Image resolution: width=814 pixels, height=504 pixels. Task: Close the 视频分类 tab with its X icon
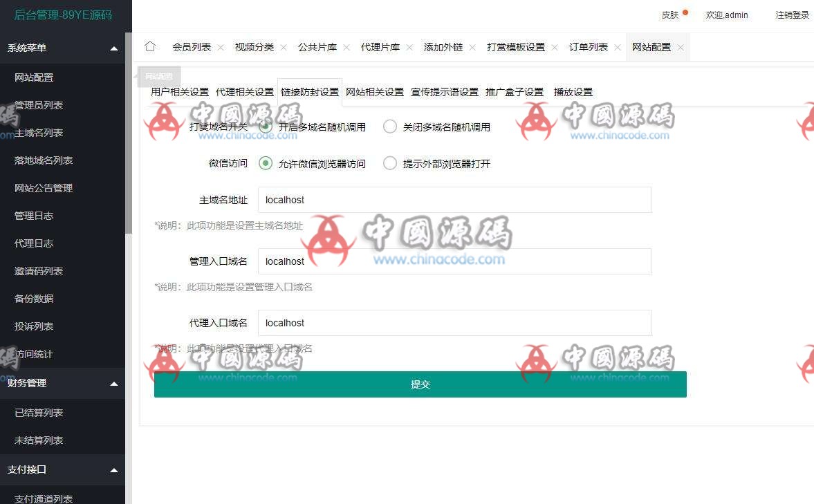[x=284, y=46]
